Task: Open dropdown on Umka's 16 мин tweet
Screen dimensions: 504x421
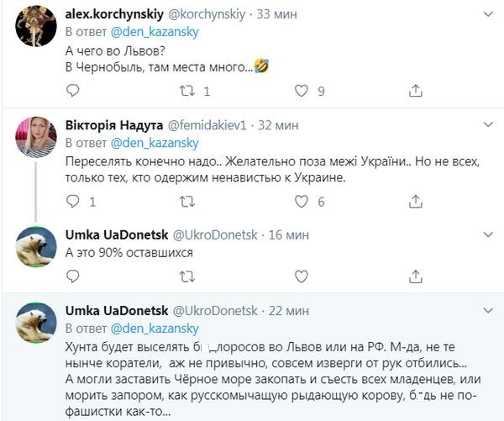Action: [x=488, y=234]
